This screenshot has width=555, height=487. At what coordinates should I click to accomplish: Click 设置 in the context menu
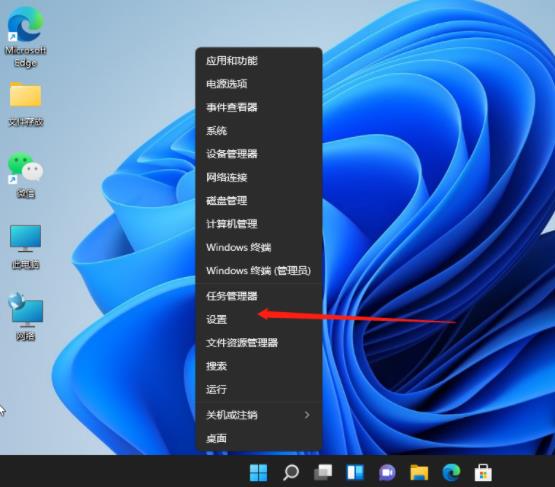tap(259, 320)
